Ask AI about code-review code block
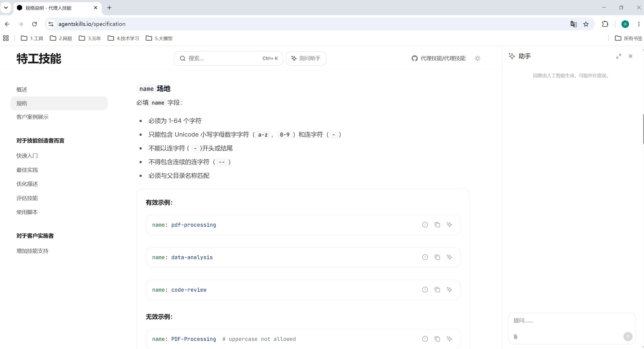 coord(449,290)
